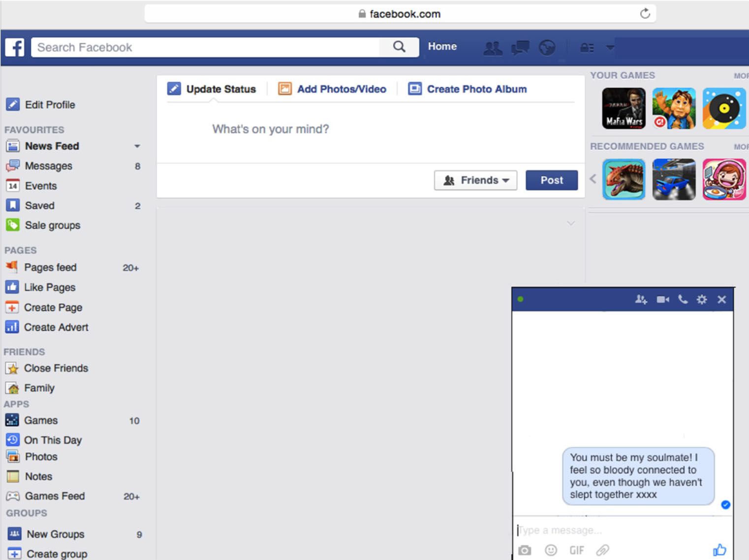This screenshot has width=749, height=560.
Task: Click the search magnifying glass button
Action: 399,47
